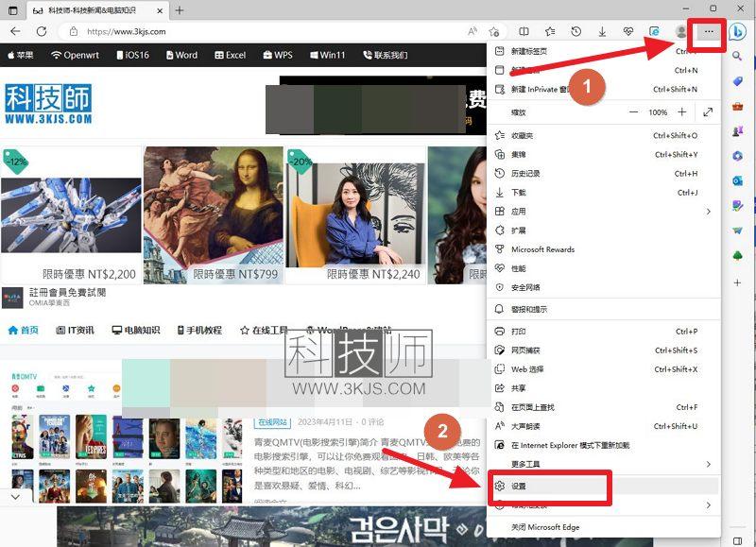Screen dimensions: 756x547
Task: Select 关闭 Microsoft Edge menu item
Action: (603, 527)
